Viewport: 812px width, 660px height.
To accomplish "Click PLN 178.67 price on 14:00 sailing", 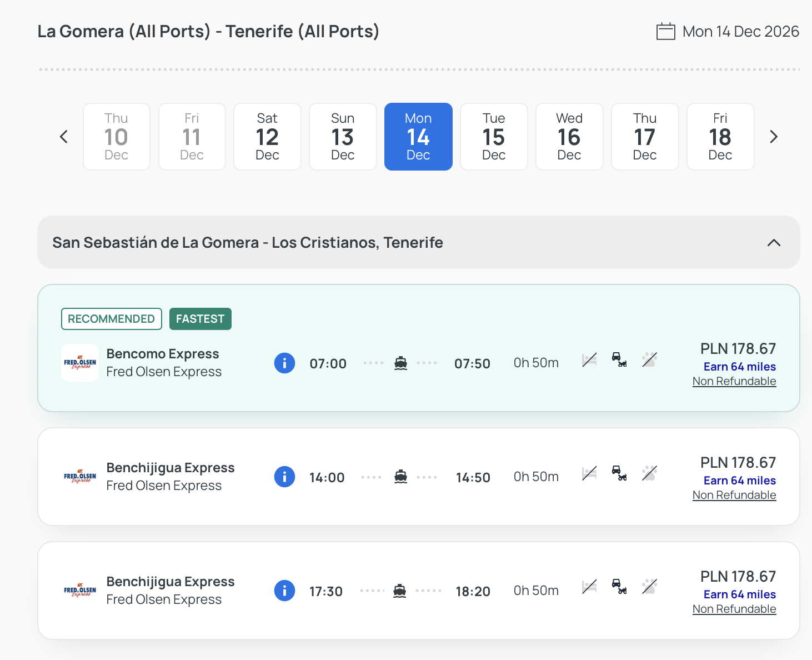I will tap(738, 463).
